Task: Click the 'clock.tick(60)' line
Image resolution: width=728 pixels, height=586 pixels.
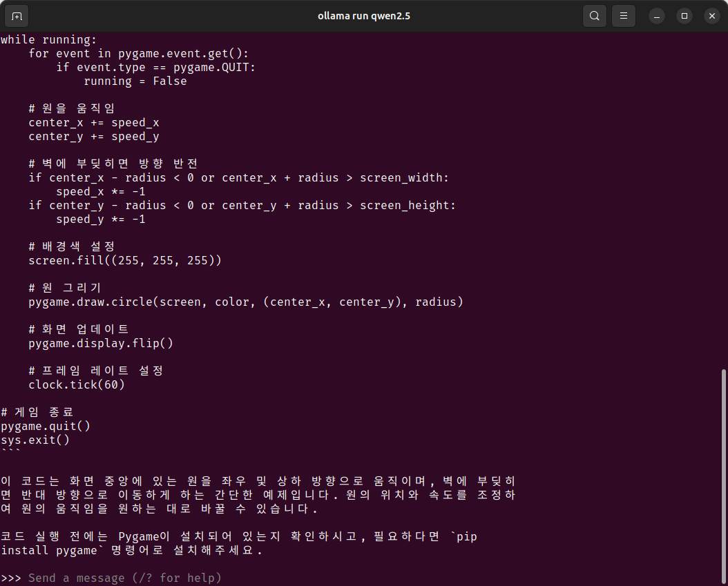Action: click(x=77, y=385)
